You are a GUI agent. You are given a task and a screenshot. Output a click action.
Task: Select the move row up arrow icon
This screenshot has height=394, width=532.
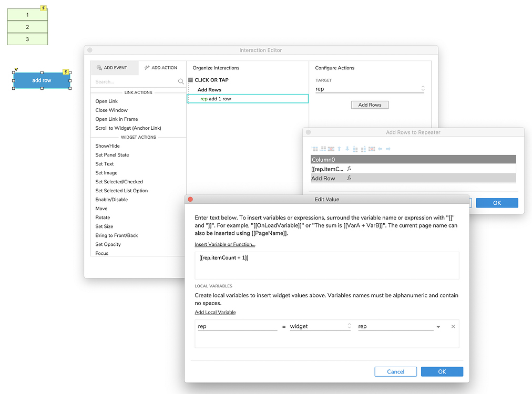339,149
